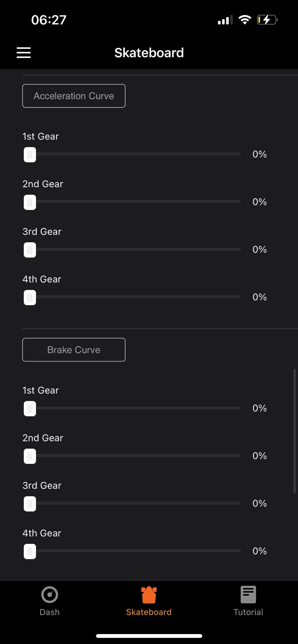This screenshot has height=644, width=298.
Task: Tap the Dash speedometer icon
Action: click(50, 594)
